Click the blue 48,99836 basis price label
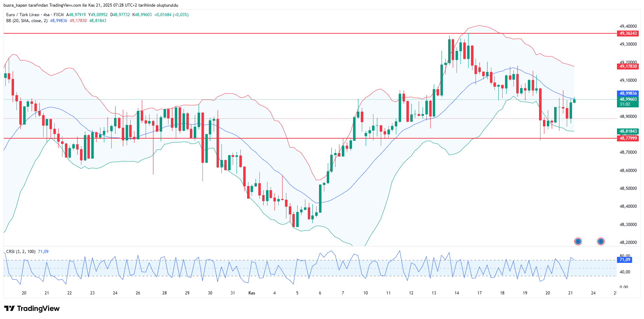 (x=628, y=93)
